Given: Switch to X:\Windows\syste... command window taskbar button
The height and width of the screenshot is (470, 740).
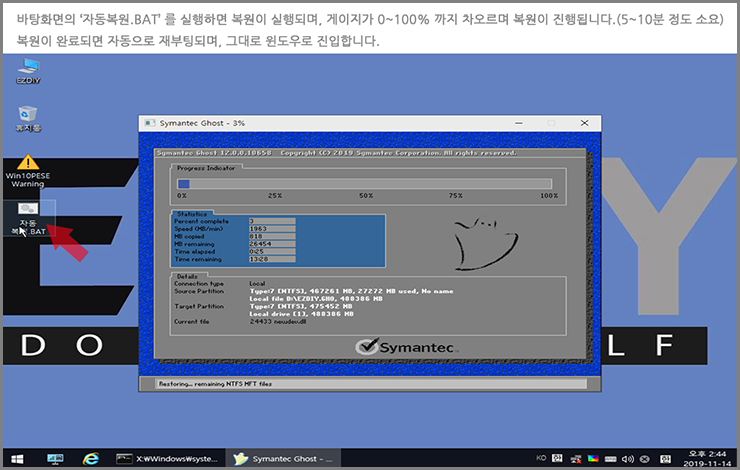Looking at the screenshot, I should pos(167,459).
